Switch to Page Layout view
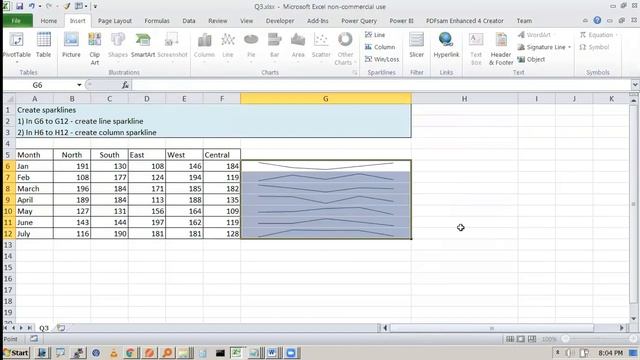 click(x=521, y=339)
